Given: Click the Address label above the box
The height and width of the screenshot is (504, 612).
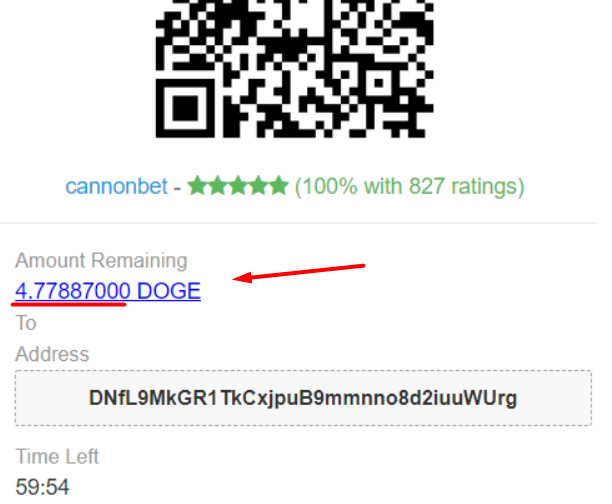Looking at the screenshot, I should pyautogui.click(x=52, y=354).
